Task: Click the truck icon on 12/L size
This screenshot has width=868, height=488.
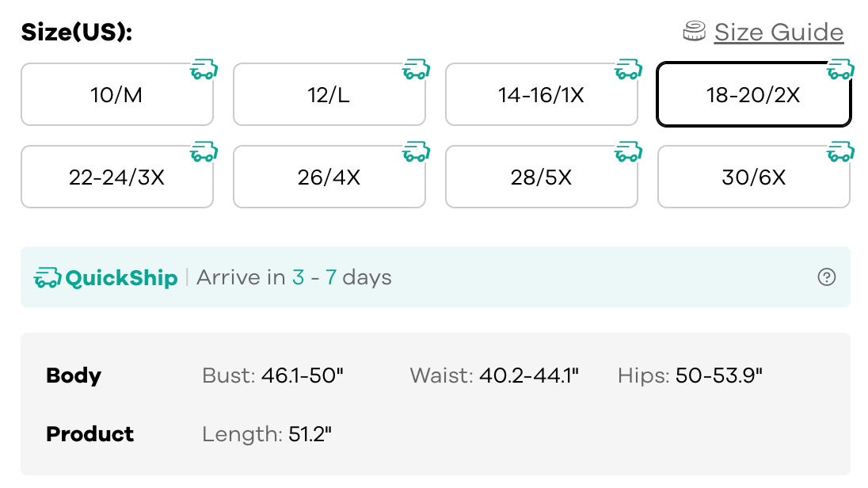Action: (x=416, y=70)
